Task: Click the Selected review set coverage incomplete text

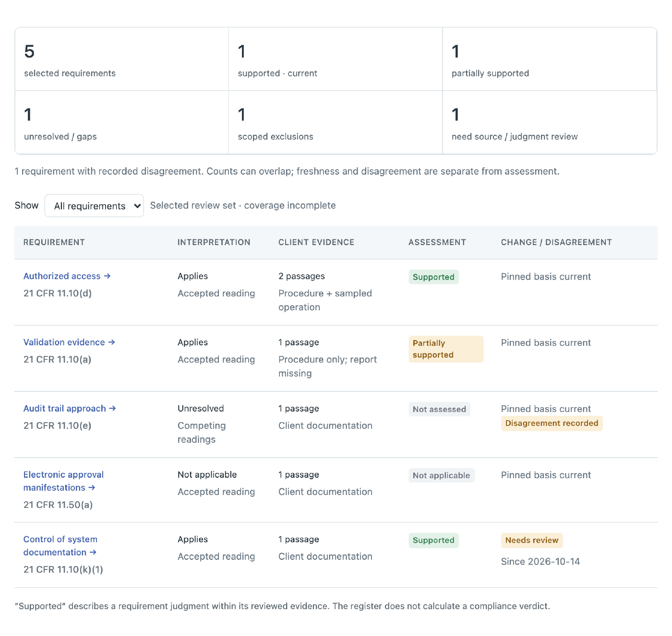Action: point(243,206)
